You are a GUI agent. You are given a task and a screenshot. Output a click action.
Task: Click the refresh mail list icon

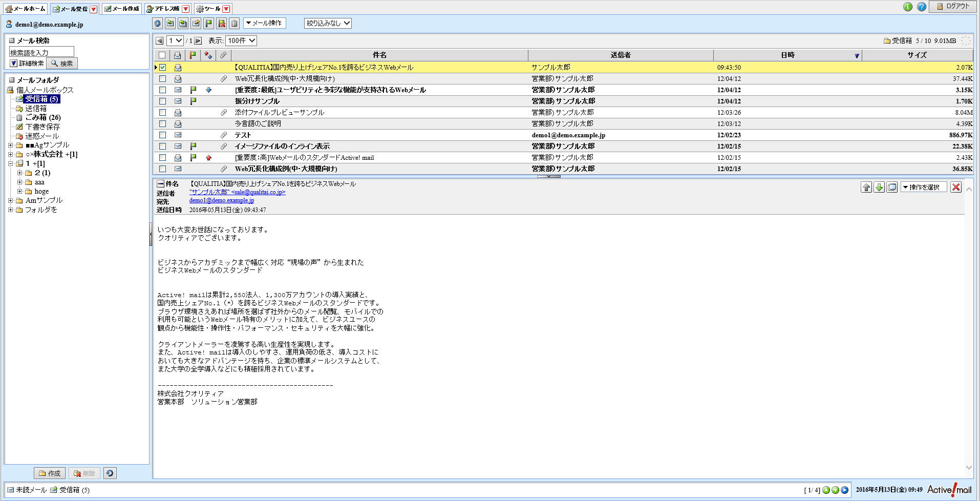[x=157, y=23]
